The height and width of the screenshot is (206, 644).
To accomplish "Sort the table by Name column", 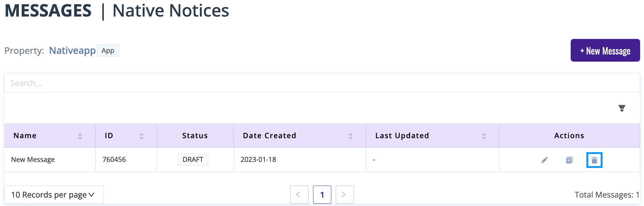I will click(x=80, y=136).
